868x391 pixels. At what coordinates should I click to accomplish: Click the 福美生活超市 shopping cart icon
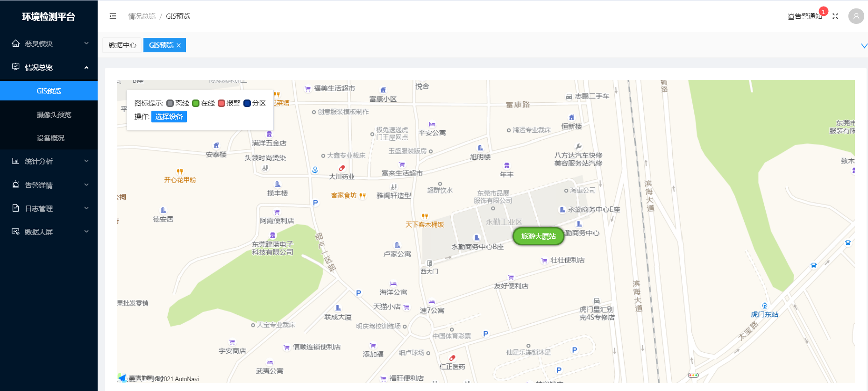[307, 89]
